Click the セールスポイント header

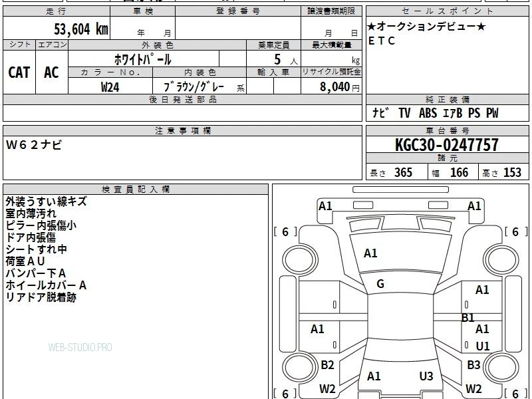447,11
